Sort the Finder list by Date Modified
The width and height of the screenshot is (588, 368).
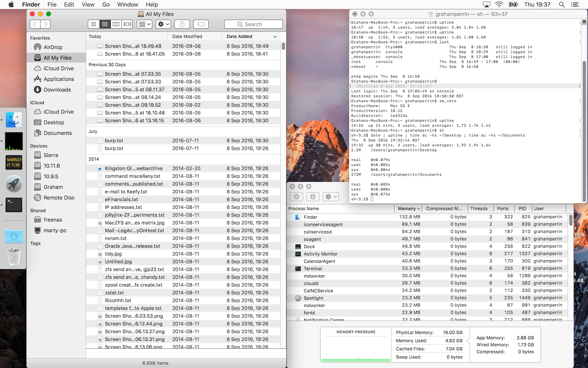pos(195,36)
